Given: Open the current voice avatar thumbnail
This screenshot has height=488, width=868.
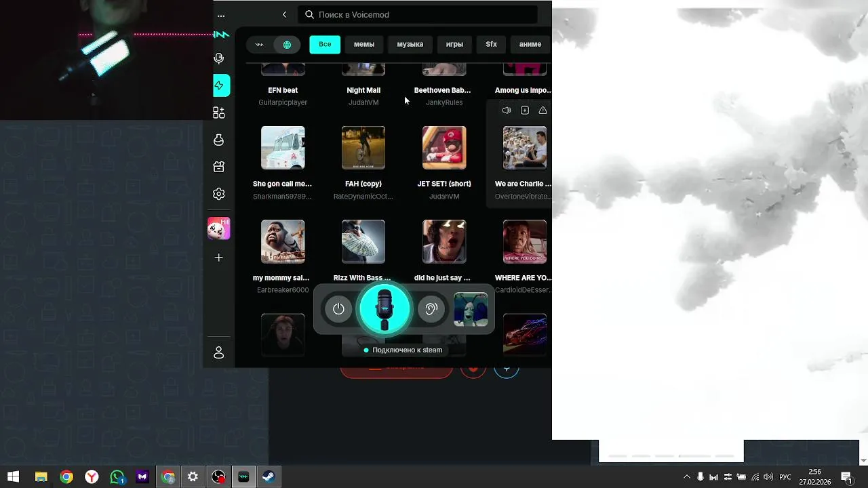Looking at the screenshot, I should point(471,309).
